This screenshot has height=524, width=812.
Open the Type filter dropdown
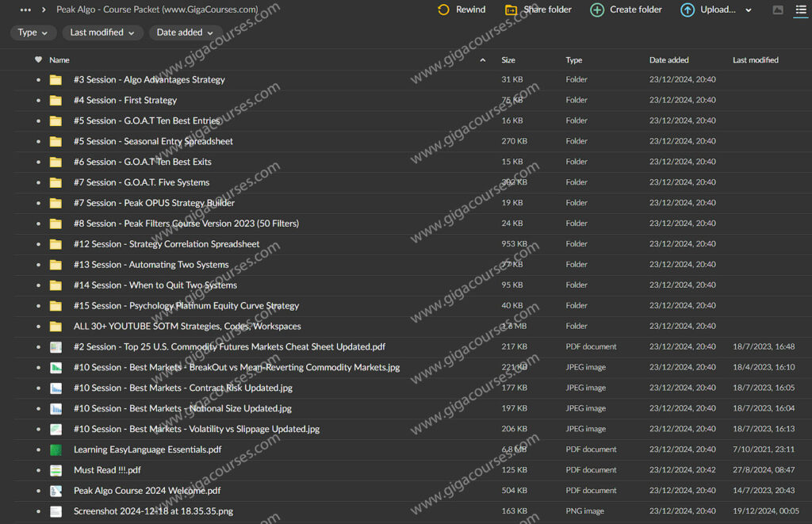(x=33, y=33)
